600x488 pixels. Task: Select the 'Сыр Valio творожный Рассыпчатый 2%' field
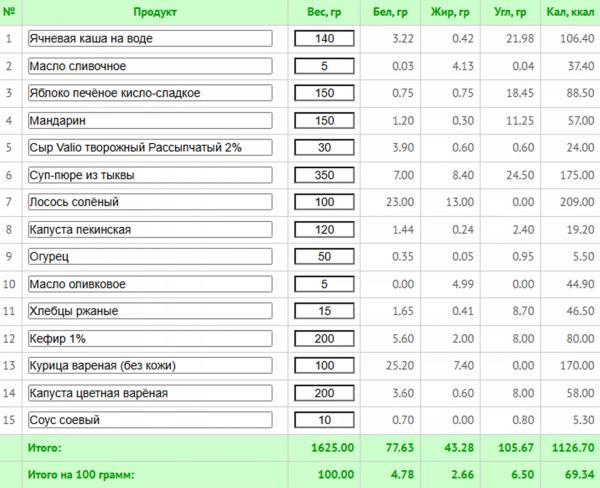(x=150, y=147)
